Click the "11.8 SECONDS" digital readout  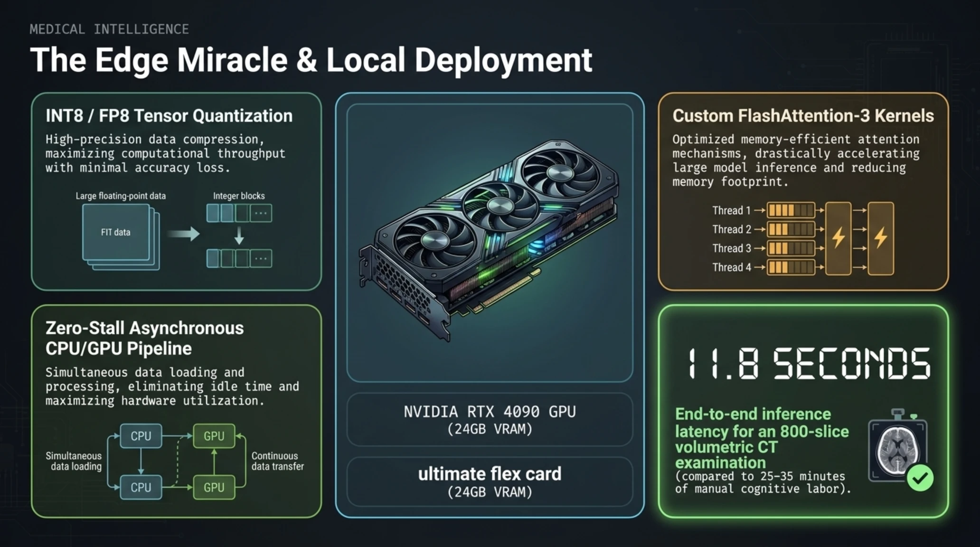pyautogui.click(x=809, y=364)
